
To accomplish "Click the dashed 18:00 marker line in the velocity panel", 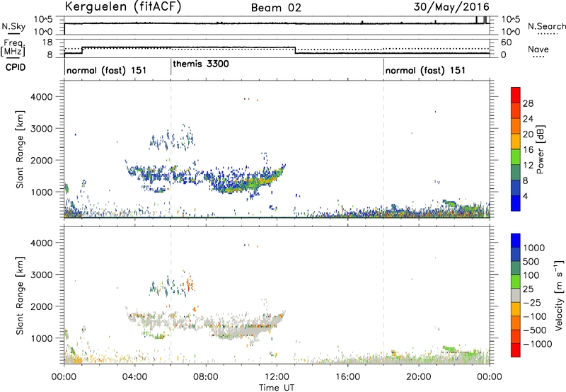I will (383, 295).
